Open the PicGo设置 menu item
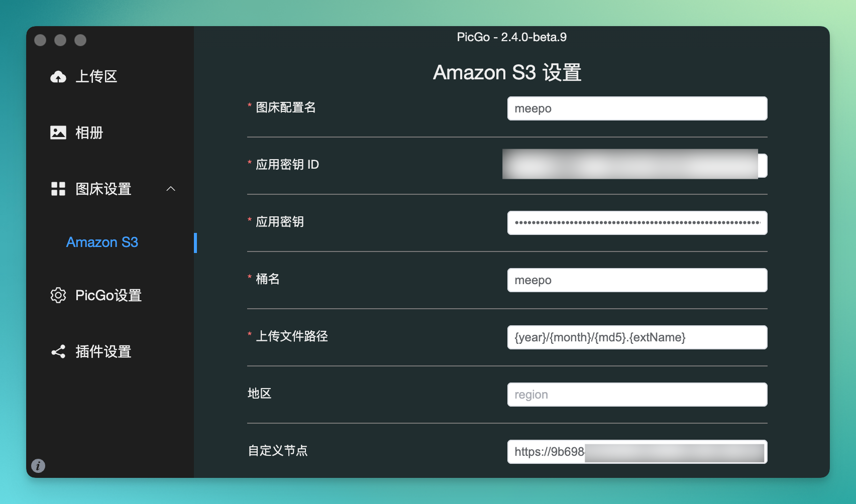Viewport: 856px width, 504px height. click(109, 295)
